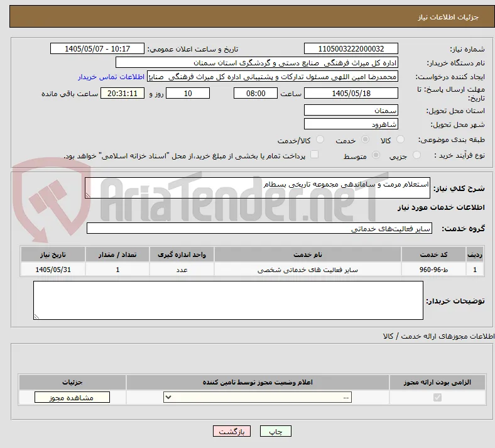Viewport: 495px width, 448px height.
Task: Click the شرح کلی نیاز text area
Action: pyautogui.click(x=258, y=188)
